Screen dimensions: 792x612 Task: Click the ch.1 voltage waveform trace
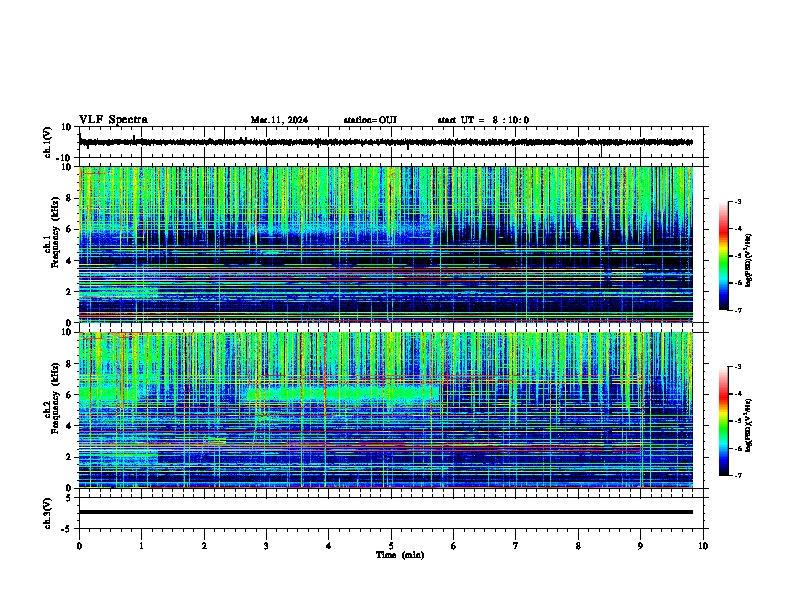click(x=386, y=142)
